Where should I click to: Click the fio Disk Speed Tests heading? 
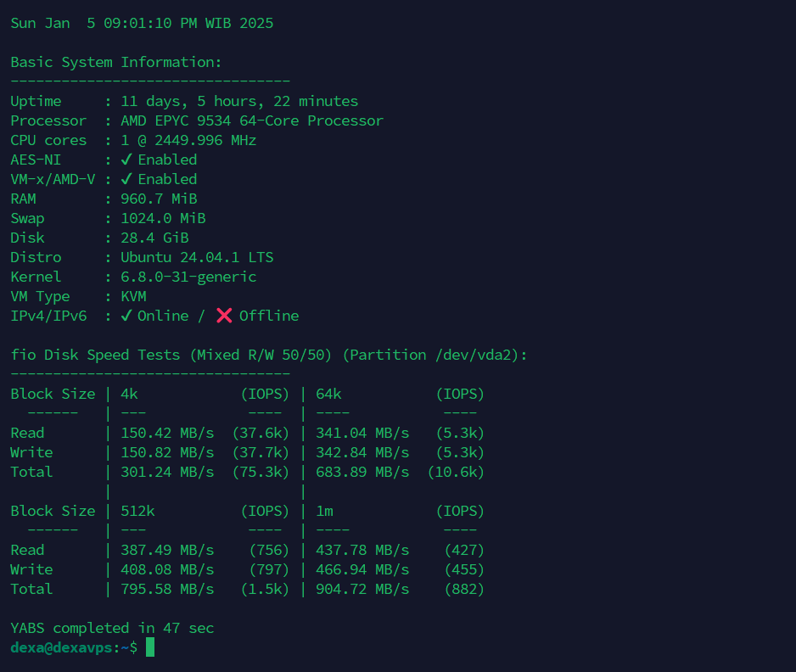click(269, 355)
